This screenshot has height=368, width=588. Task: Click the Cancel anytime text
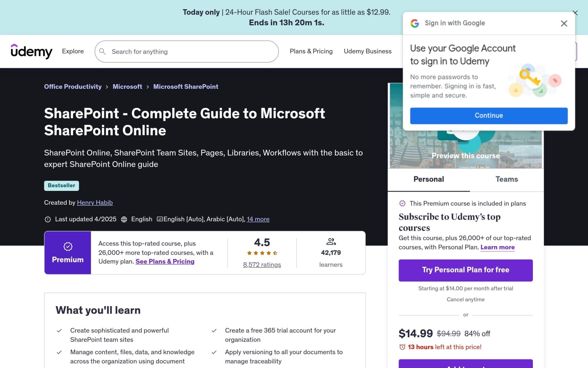pyautogui.click(x=465, y=299)
